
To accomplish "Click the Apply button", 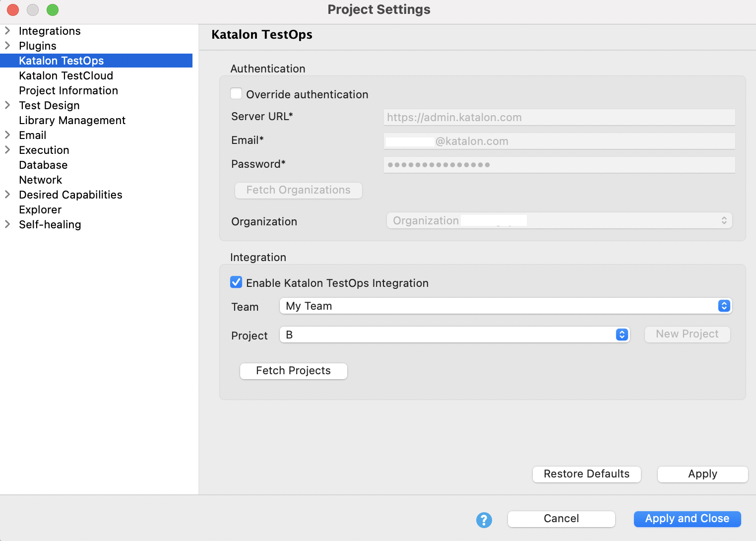I will pyautogui.click(x=702, y=474).
